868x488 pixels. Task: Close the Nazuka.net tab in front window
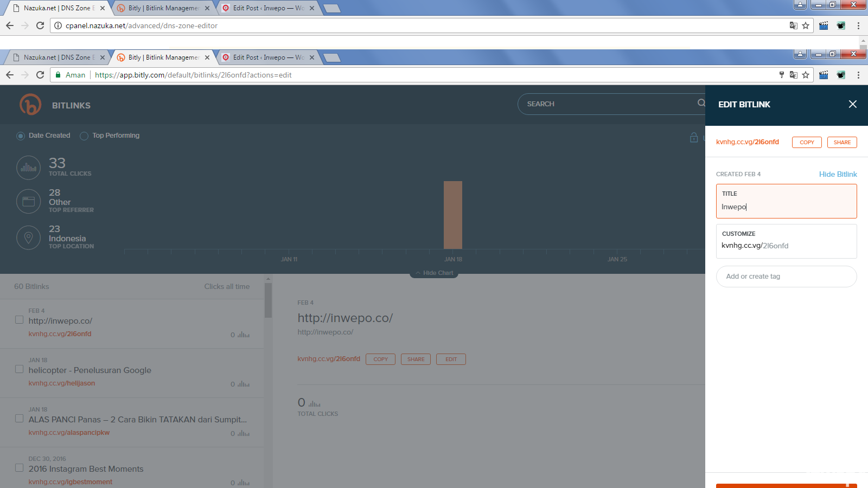pyautogui.click(x=103, y=57)
